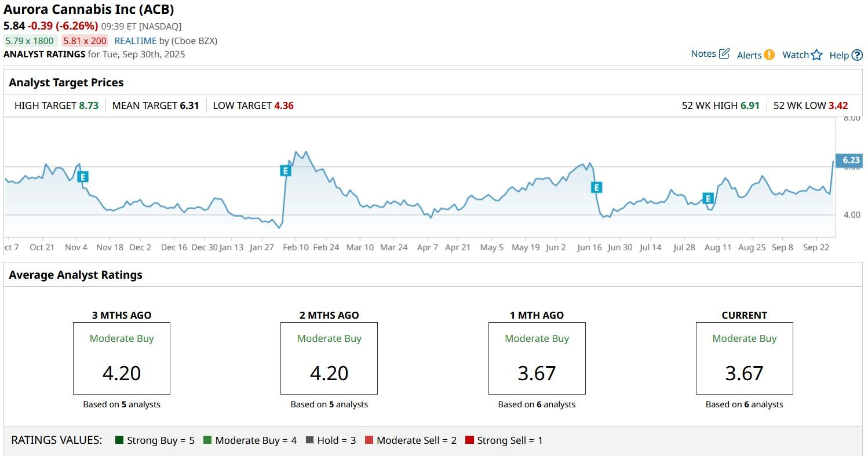The image size is (868, 456).
Task: Click the dark red Strong Sell swatch
Action: tap(469, 440)
